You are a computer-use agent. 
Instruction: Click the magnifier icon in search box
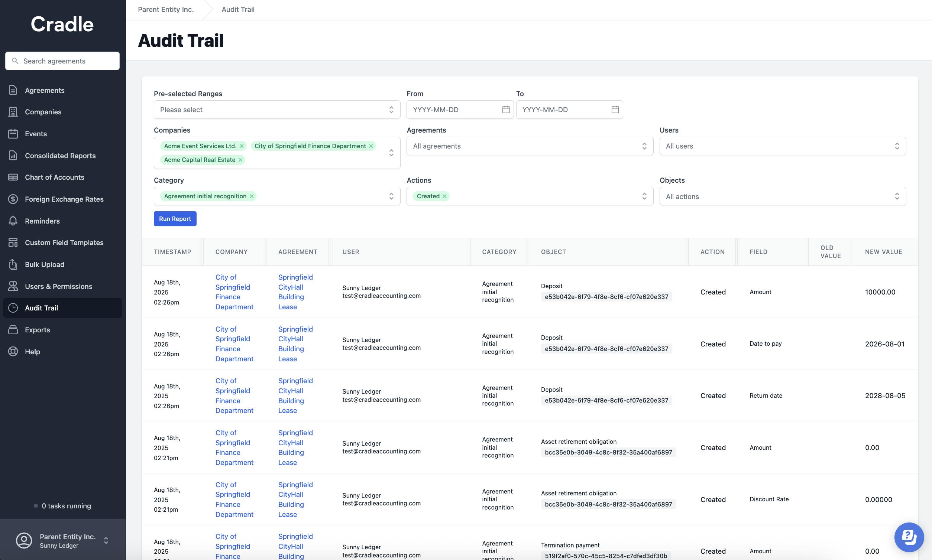coord(15,61)
